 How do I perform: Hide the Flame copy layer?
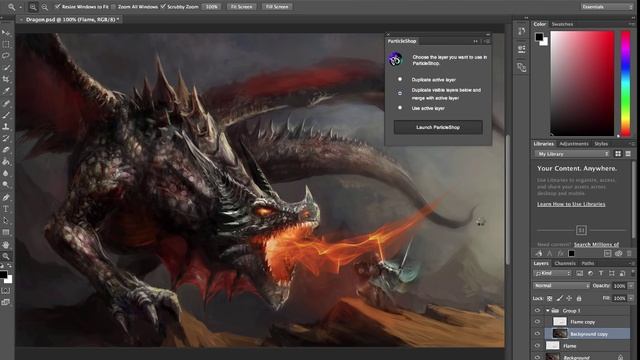click(537, 322)
